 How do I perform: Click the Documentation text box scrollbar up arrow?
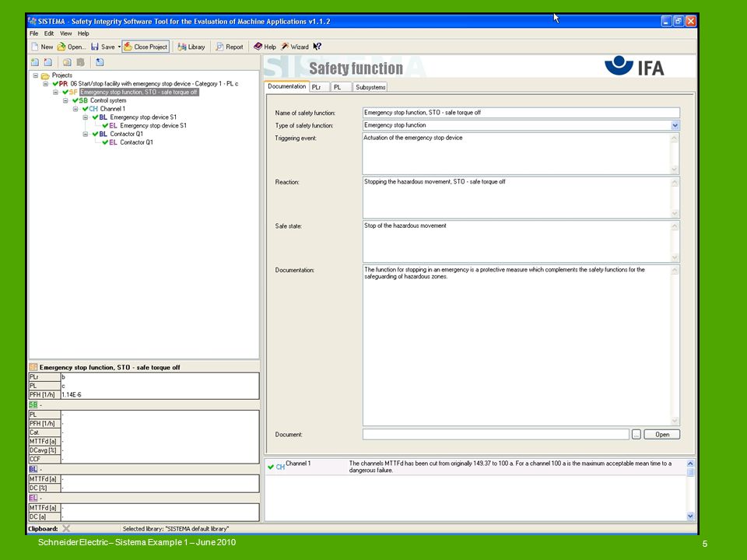click(675, 271)
